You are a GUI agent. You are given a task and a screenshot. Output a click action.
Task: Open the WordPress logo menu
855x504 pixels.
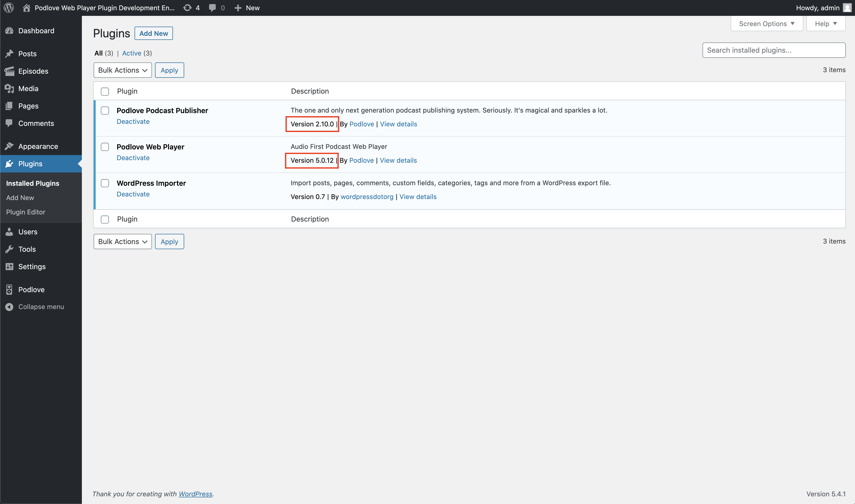pyautogui.click(x=9, y=8)
